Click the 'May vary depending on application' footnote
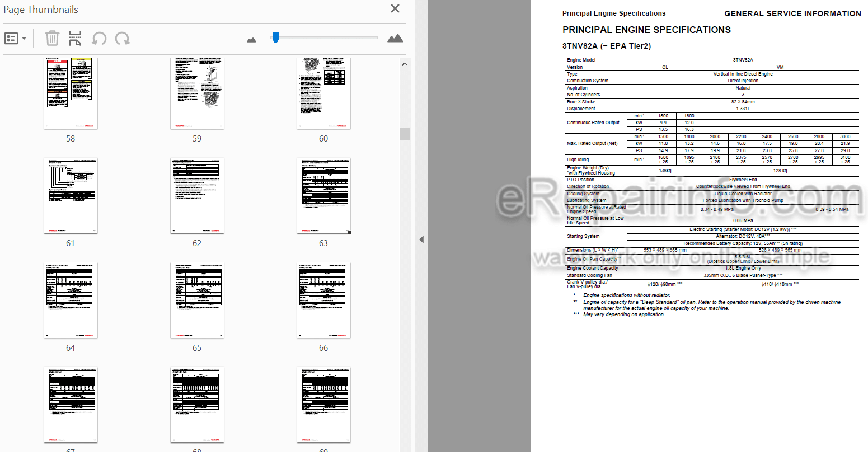Screen dimensions: 868x452 [623, 314]
